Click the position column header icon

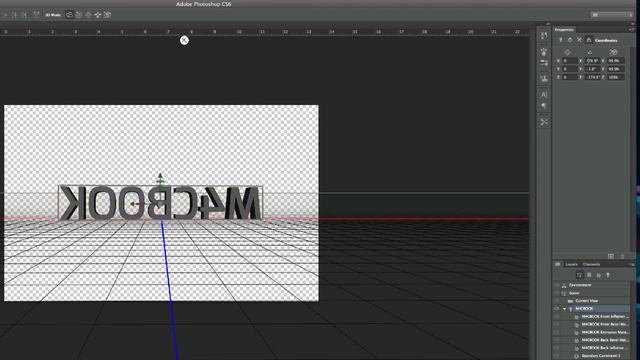point(567,52)
